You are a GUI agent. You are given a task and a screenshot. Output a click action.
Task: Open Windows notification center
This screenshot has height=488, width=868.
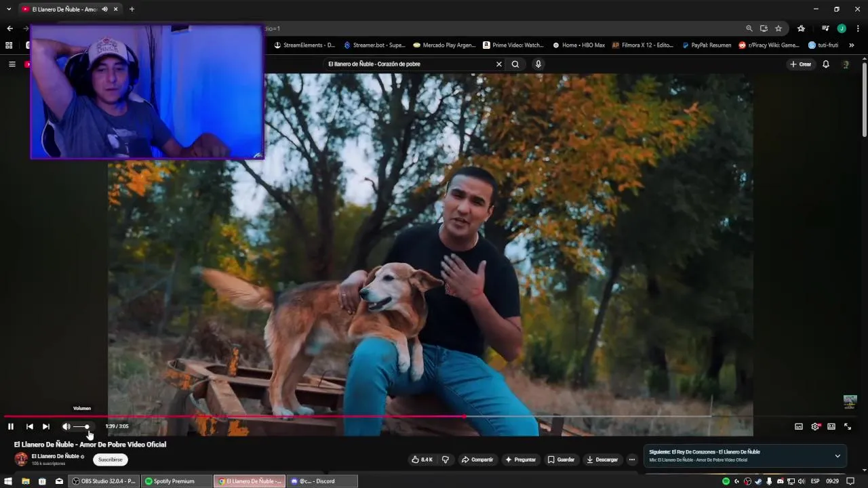(850, 481)
